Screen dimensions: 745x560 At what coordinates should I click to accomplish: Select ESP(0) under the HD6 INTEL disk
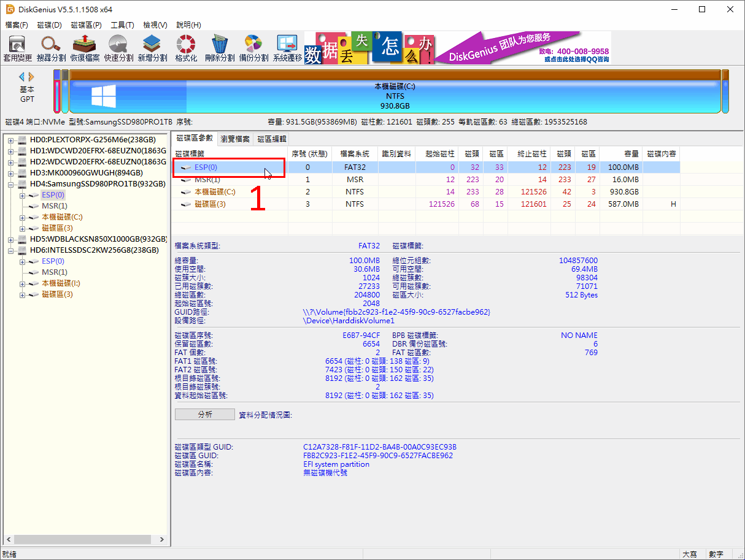[53, 261]
